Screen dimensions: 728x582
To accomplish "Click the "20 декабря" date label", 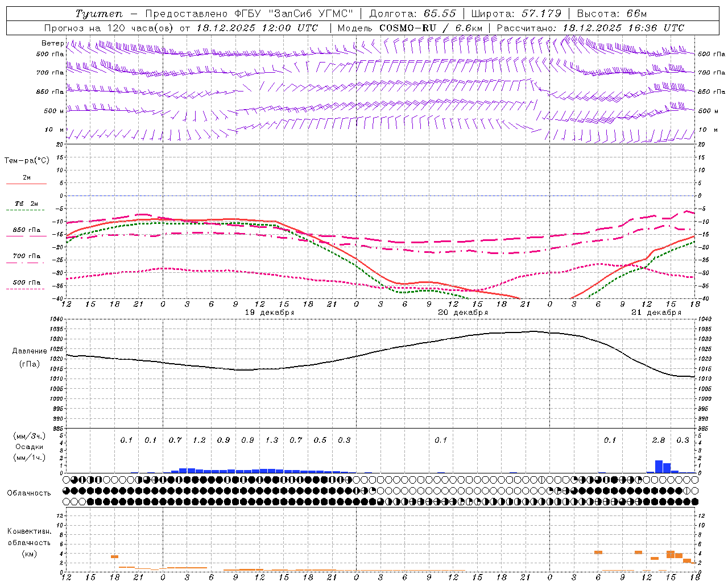I will [x=463, y=313].
